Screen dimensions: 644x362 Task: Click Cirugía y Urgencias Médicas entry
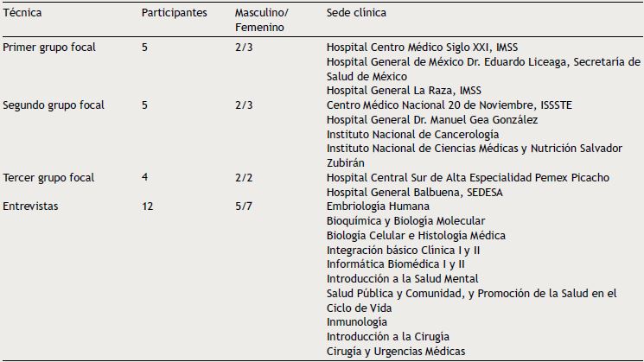396,351
